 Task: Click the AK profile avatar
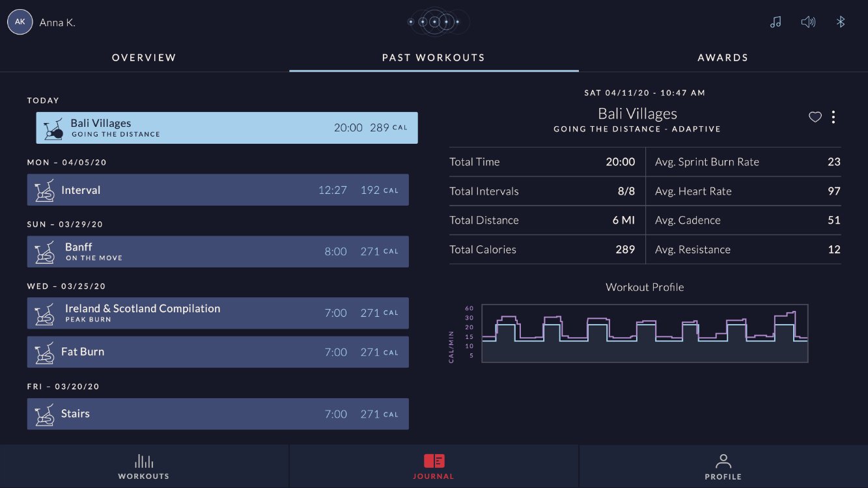pos(20,22)
